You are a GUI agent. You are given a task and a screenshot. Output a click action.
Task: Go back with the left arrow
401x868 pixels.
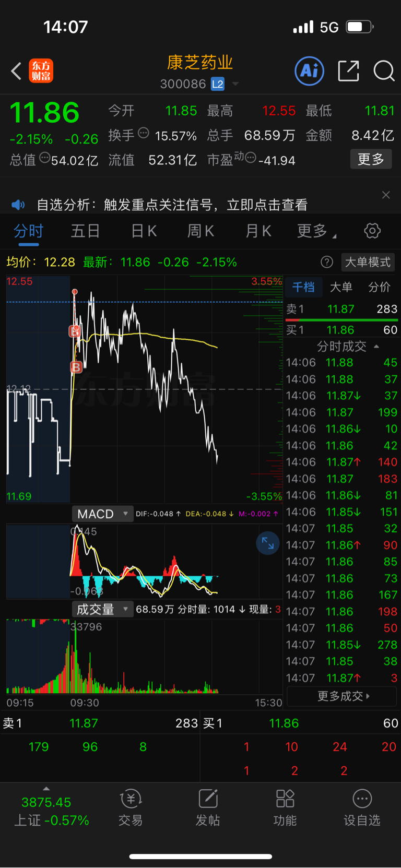coord(16,71)
